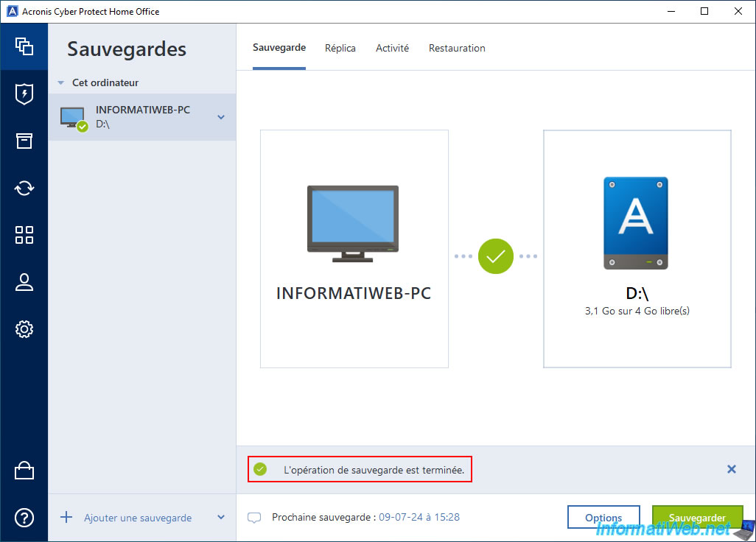Click the plus icon next to Ajouter une sauvegarde
Image resolution: width=756 pixels, height=542 pixels.
pyautogui.click(x=66, y=518)
